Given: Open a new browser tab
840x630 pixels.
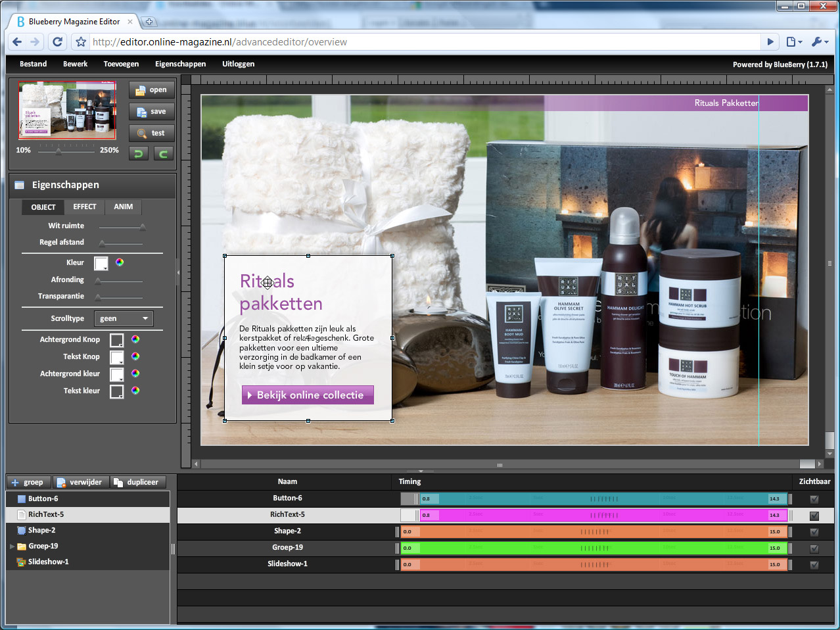Looking at the screenshot, I should (149, 22).
